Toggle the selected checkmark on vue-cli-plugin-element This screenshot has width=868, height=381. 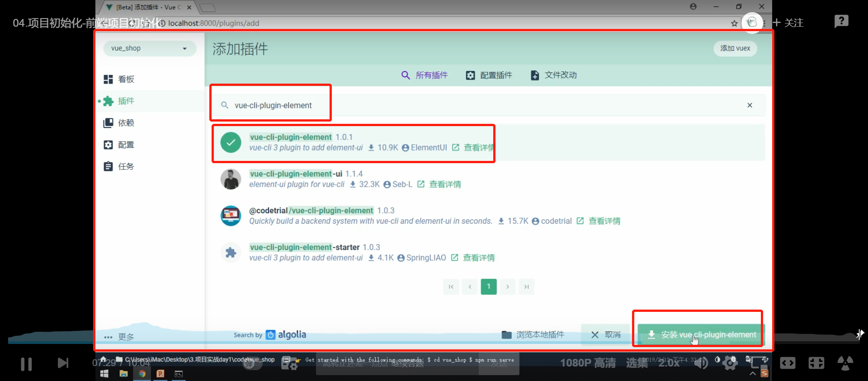pyautogui.click(x=231, y=142)
